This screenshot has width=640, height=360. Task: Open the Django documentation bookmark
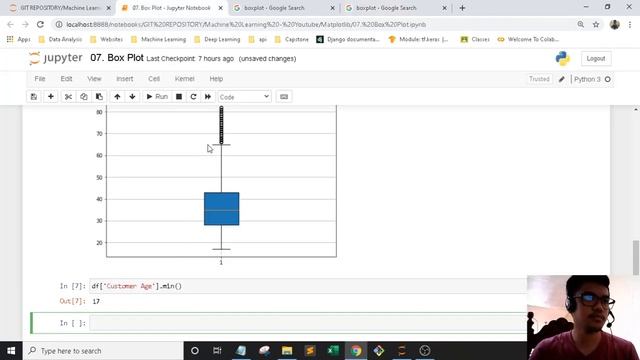pyautogui.click(x=348, y=40)
